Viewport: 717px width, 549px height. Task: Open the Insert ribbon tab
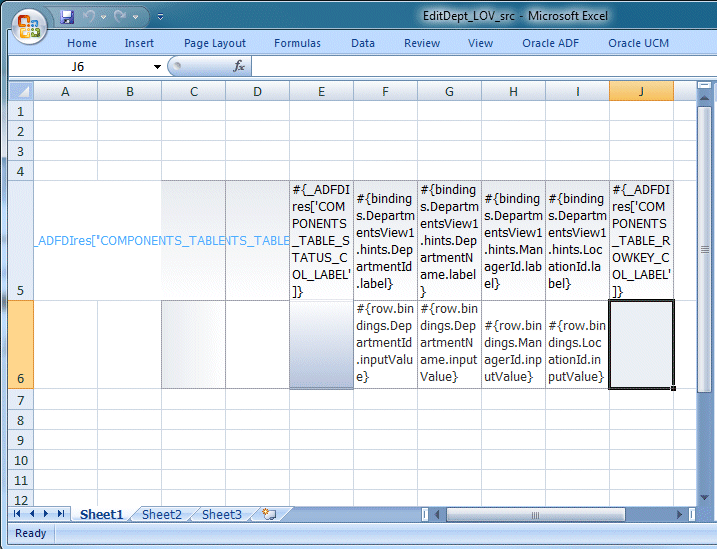(139, 43)
